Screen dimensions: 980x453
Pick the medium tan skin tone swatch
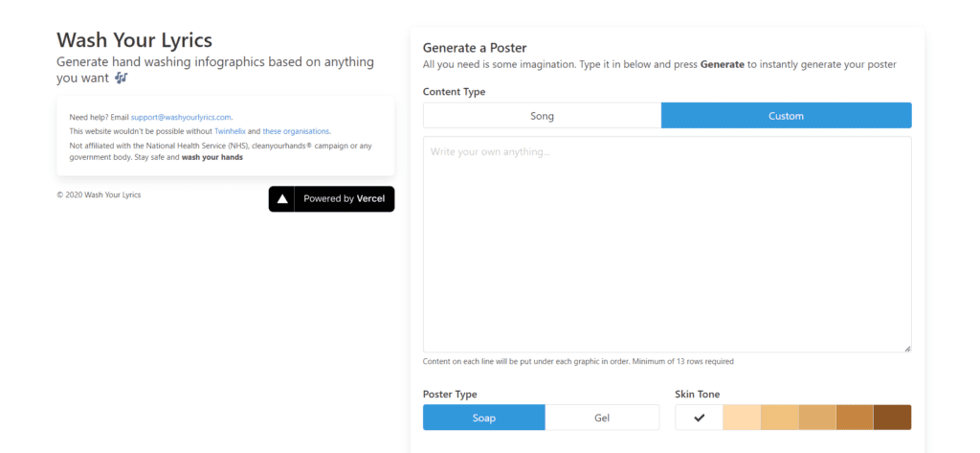(x=817, y=418)
